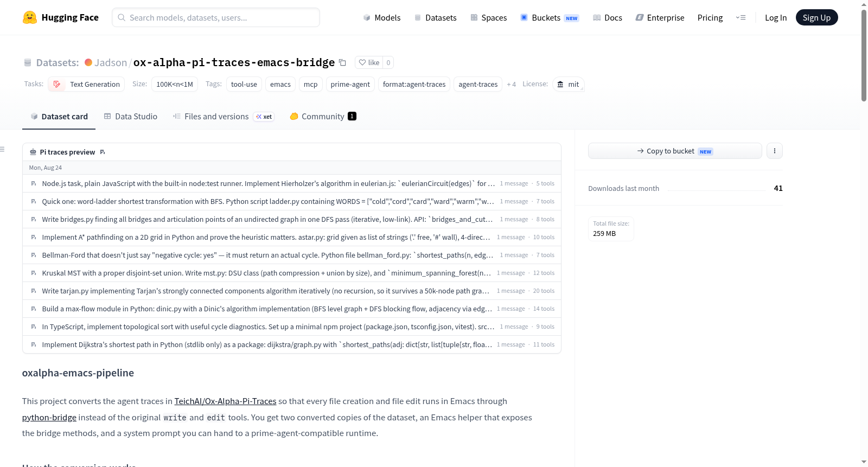Image resolution: width=868 pixels, height=467 pixels.
Task: Open the Jadson profile link
Action: [x=111, y=62]
